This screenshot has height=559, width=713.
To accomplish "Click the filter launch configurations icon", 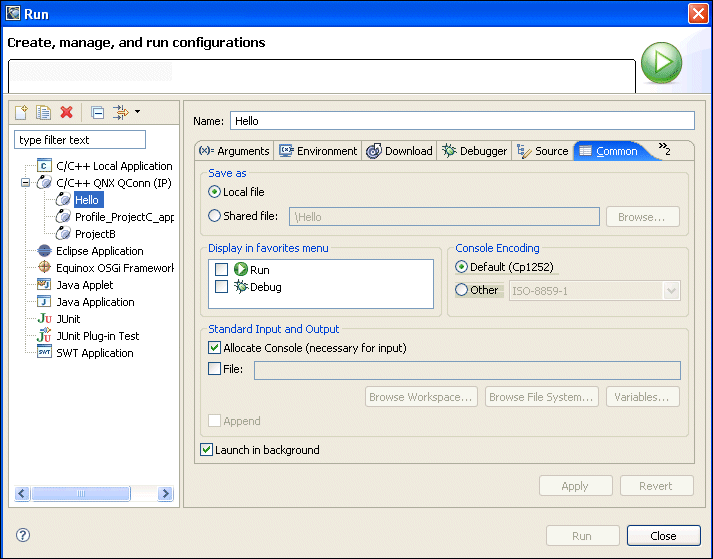I will pos(120,113).
